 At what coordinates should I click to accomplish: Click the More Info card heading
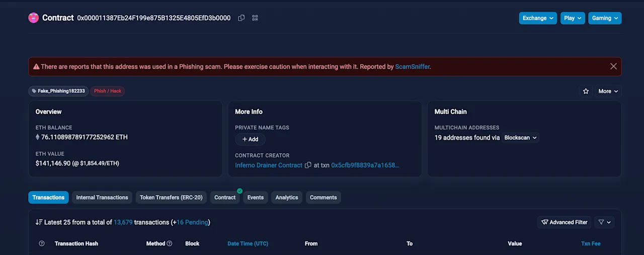coord(249,111)
